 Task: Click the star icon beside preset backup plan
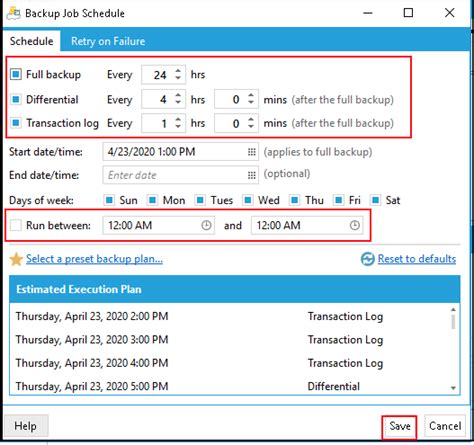(x=16, y=259)
